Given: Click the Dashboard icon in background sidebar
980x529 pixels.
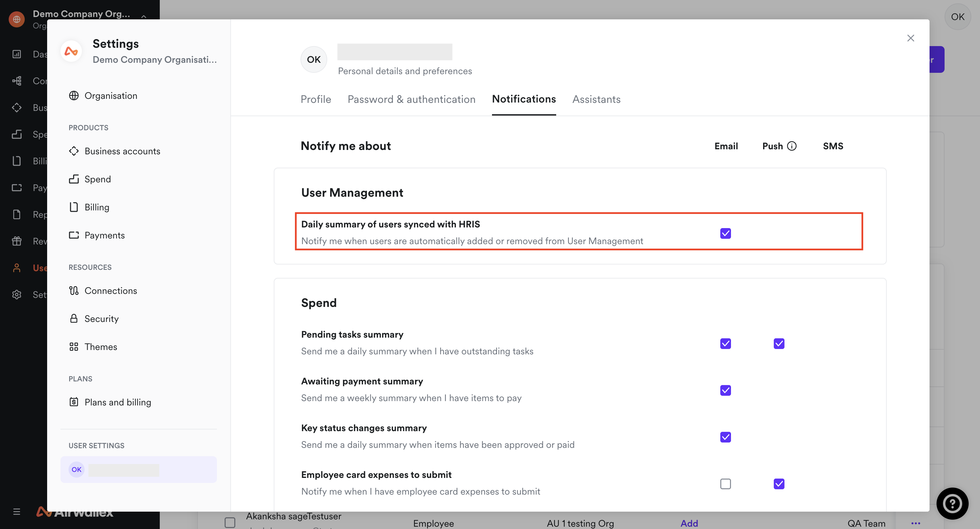Looking at the screenshot, I should click(x=17, y=54).
